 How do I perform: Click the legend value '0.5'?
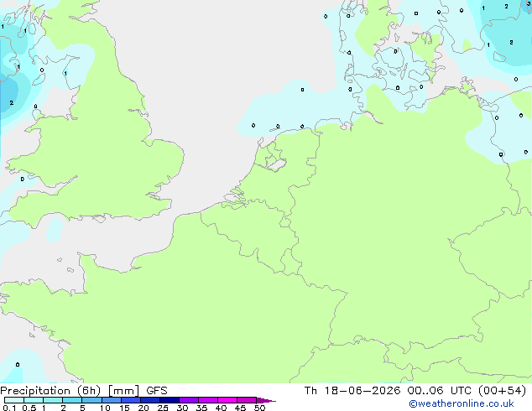coord(29,408)
